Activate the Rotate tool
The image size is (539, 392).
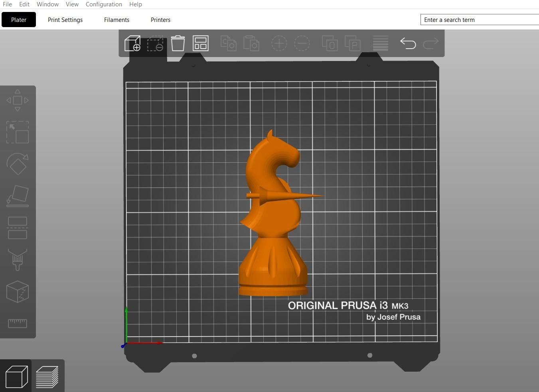click(x=18, y=164)
